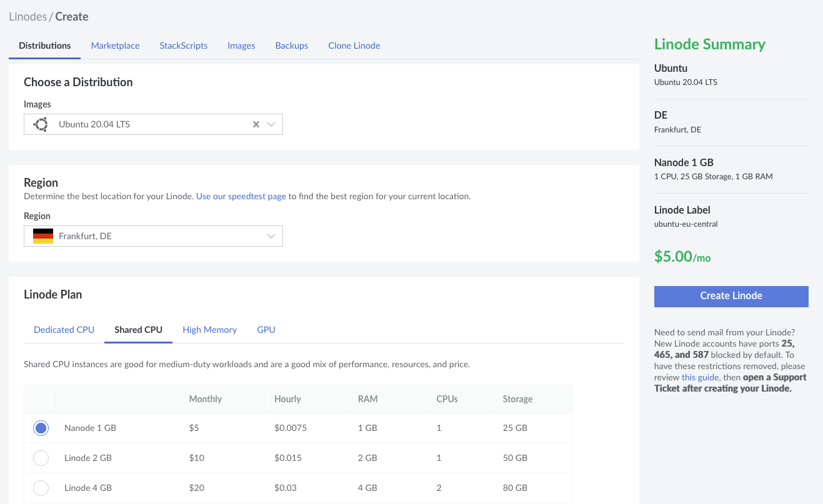
Task: Click the Create Linode button
Action: click(731, 296)
